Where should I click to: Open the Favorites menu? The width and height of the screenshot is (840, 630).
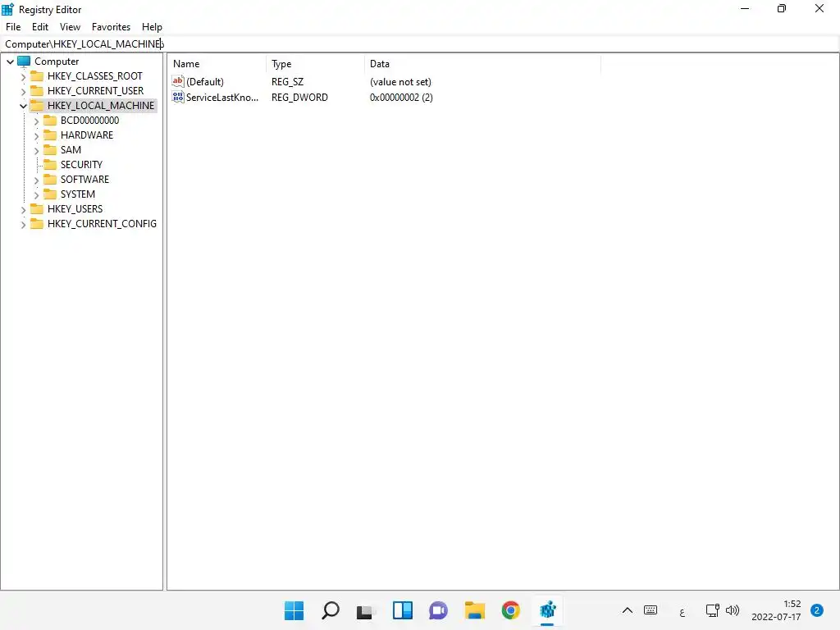coord(111,27)
